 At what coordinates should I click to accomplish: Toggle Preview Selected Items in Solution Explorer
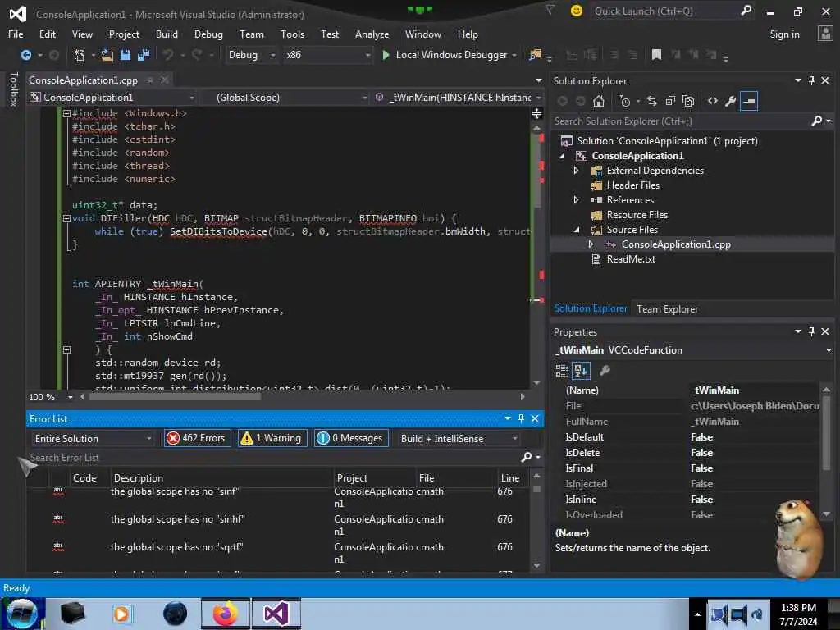749,101
